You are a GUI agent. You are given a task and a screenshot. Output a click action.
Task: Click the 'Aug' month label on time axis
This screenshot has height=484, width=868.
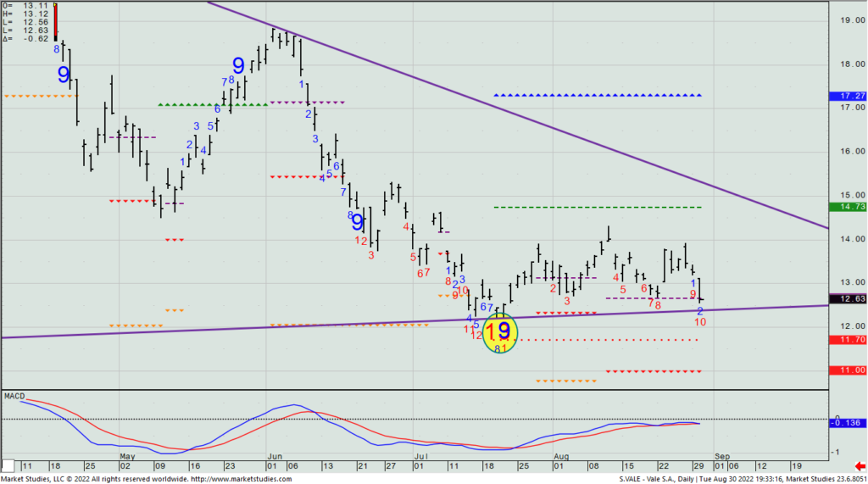click(561, 457)
